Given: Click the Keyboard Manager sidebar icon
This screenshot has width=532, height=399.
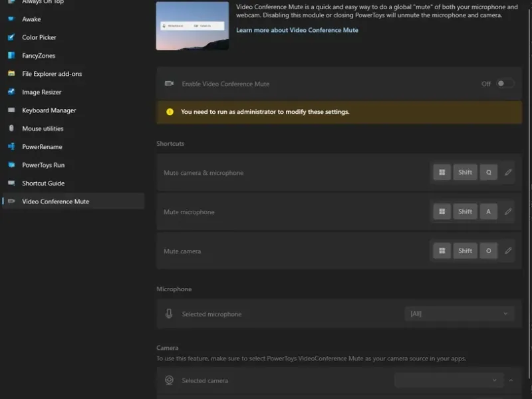Looking at the screenshot, I should (11, 110).
